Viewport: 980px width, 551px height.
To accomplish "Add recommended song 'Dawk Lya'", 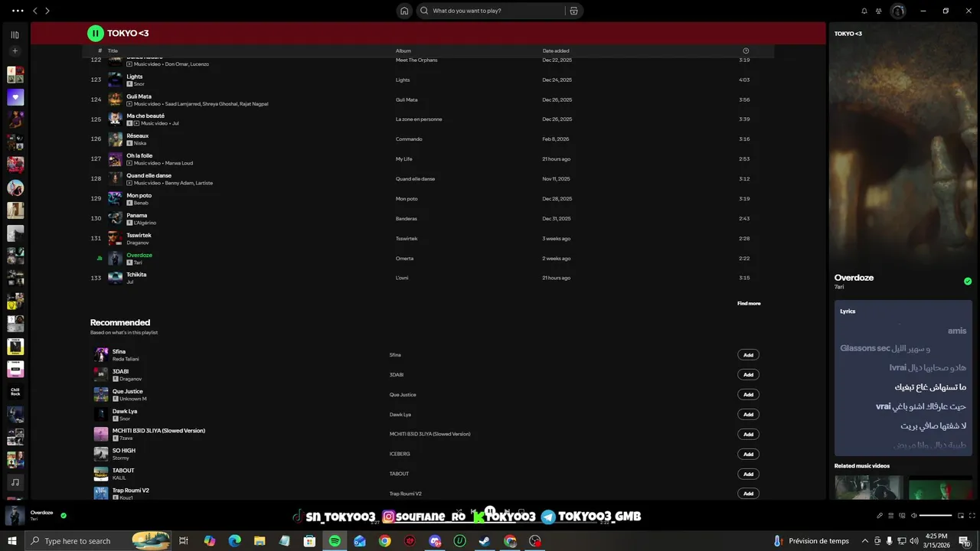I will pyautogui.click(x=748, y=415).
